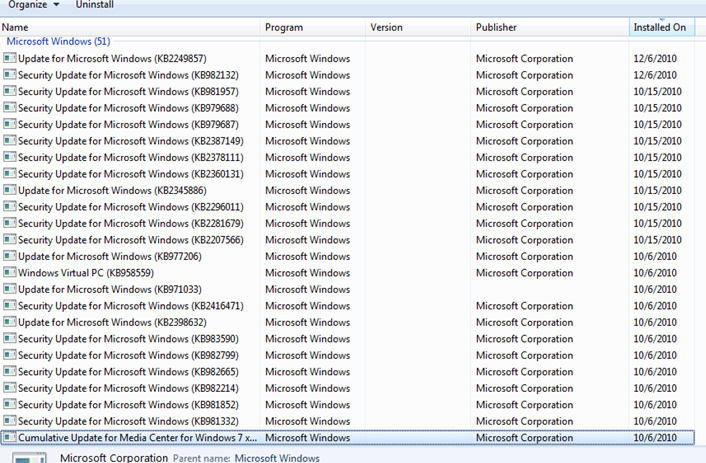Sort by the Version column header
Screen dimensions: 706x463
[418, 27]
